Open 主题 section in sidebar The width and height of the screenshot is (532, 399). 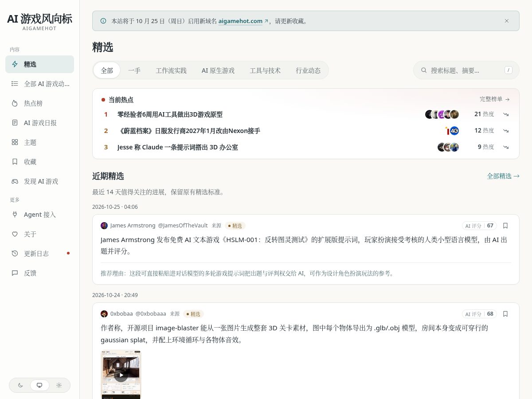(39, 142)
